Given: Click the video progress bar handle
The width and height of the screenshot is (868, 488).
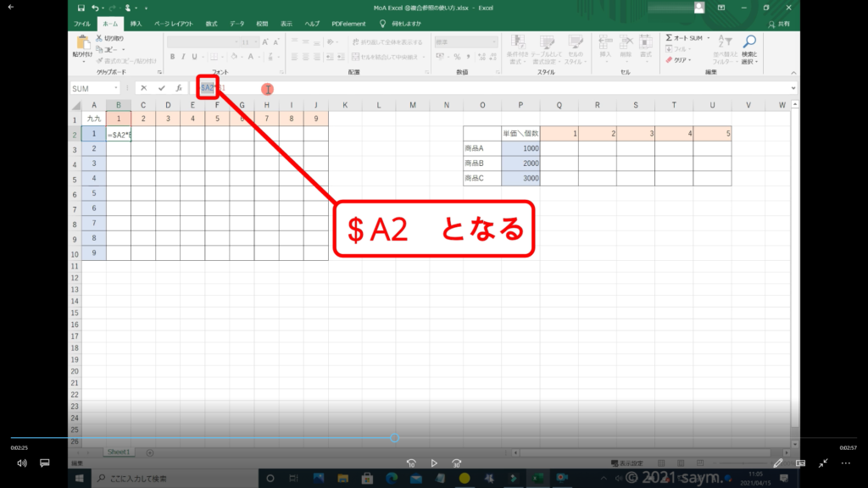Looking at the screenshot, I should pos(395,438).
